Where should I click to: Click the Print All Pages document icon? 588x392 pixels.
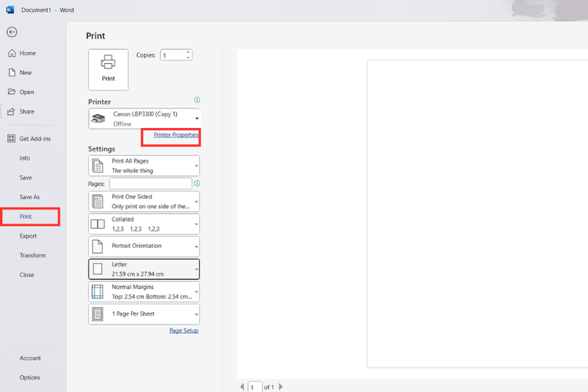coord(98,165)
